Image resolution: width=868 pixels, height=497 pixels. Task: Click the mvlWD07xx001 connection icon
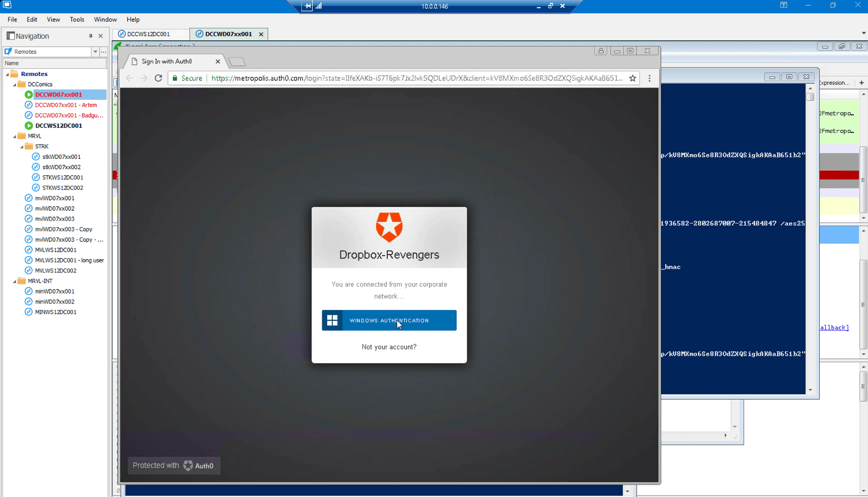click(x=29, y=198)
